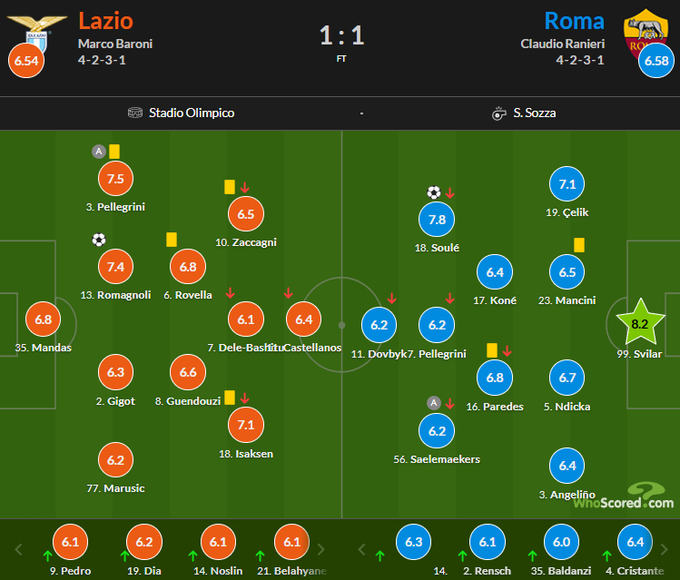Image resolution: width=680 pixels, height=580 pixels.
Task: Click the goal ball icon above Romagnoli
Action: click(x=98, y=240)
